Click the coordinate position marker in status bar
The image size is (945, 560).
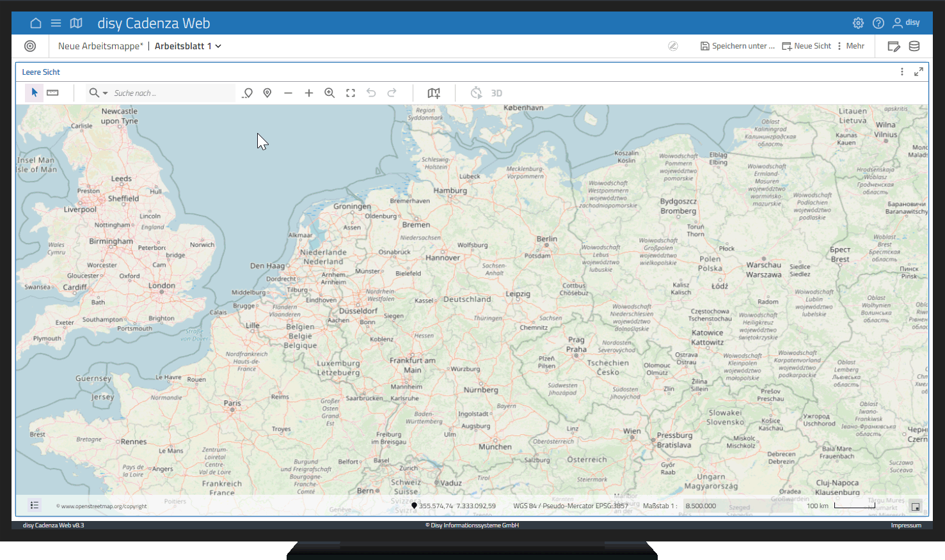coord(414,506)
